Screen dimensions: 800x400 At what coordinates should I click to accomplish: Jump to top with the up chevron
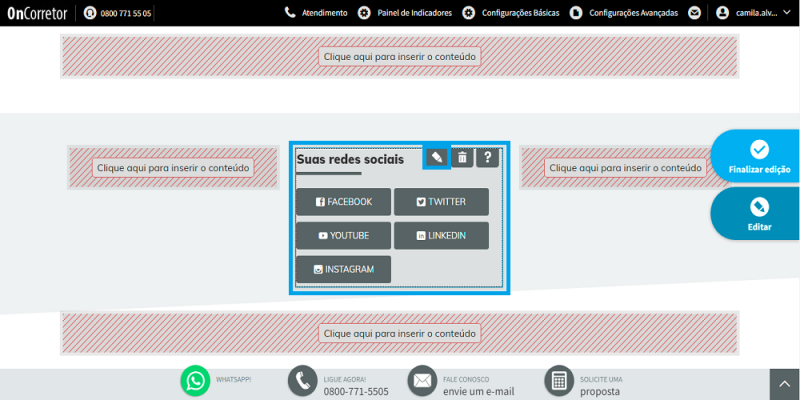tap(785, 385)
